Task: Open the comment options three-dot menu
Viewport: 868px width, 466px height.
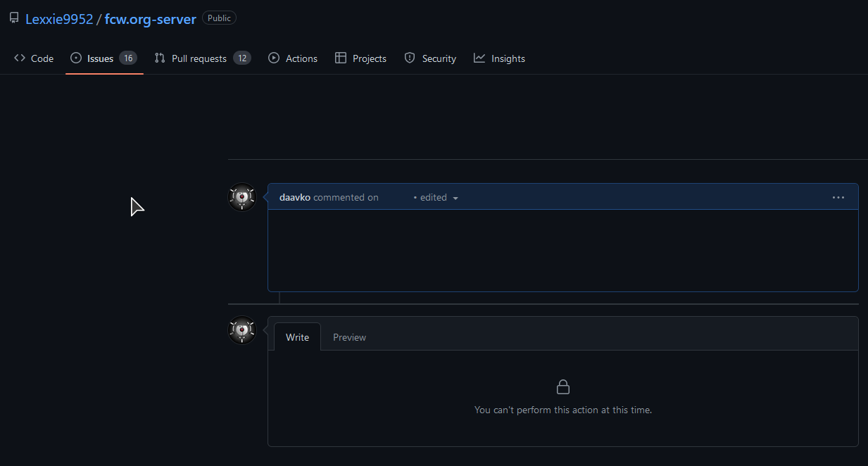Action: (838, 198)
